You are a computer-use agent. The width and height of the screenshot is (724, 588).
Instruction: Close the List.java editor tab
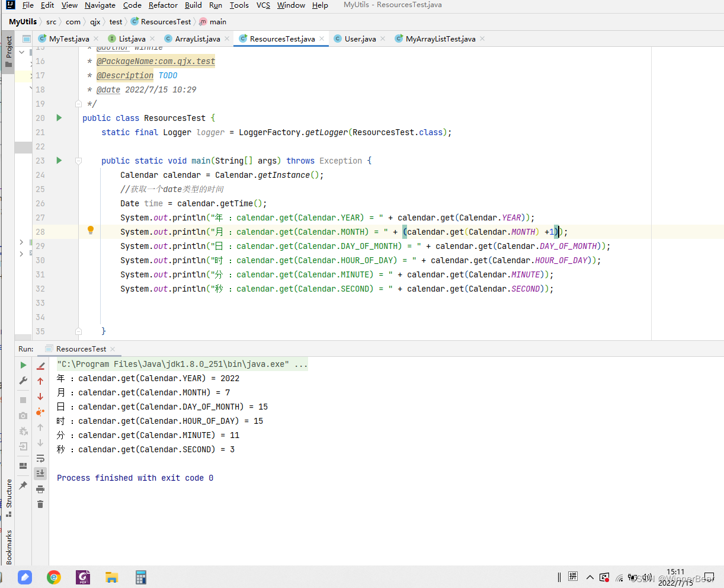pos(152,39)
